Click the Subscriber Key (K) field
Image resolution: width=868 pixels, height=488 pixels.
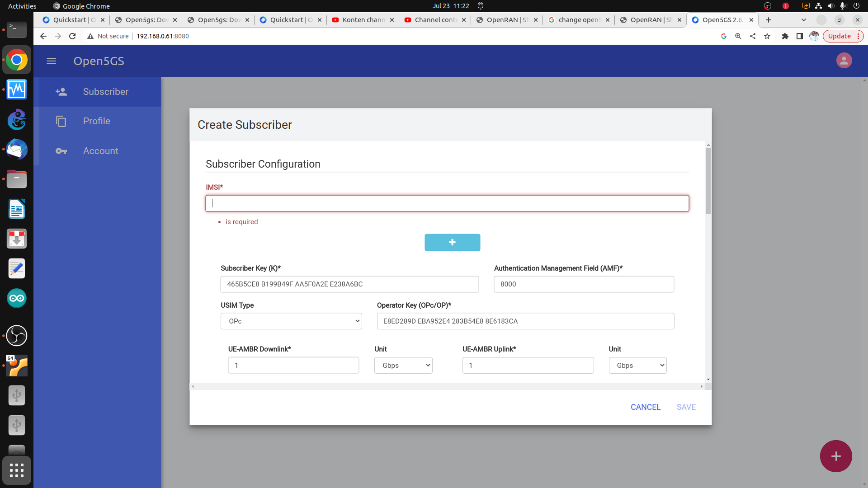[349, 284]
